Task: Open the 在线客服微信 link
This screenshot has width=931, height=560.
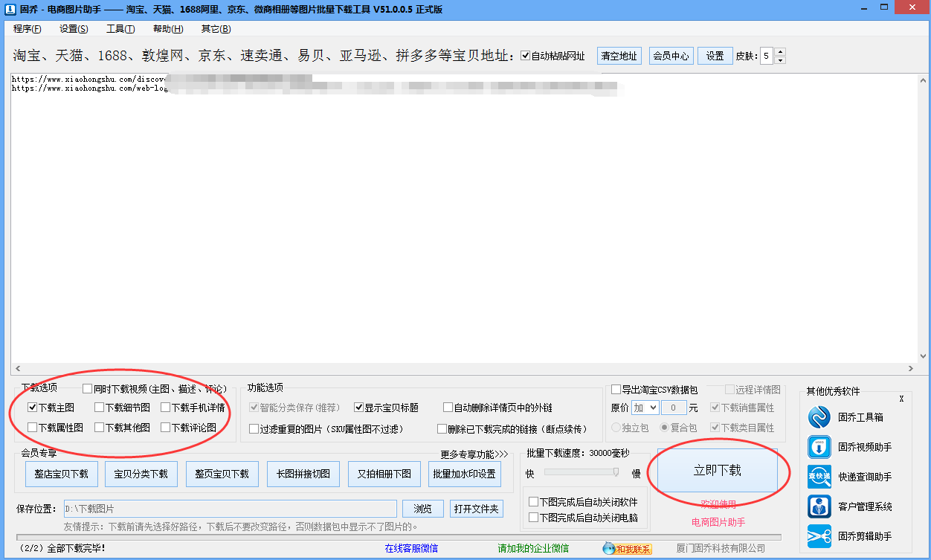Action: click(411, 549)
